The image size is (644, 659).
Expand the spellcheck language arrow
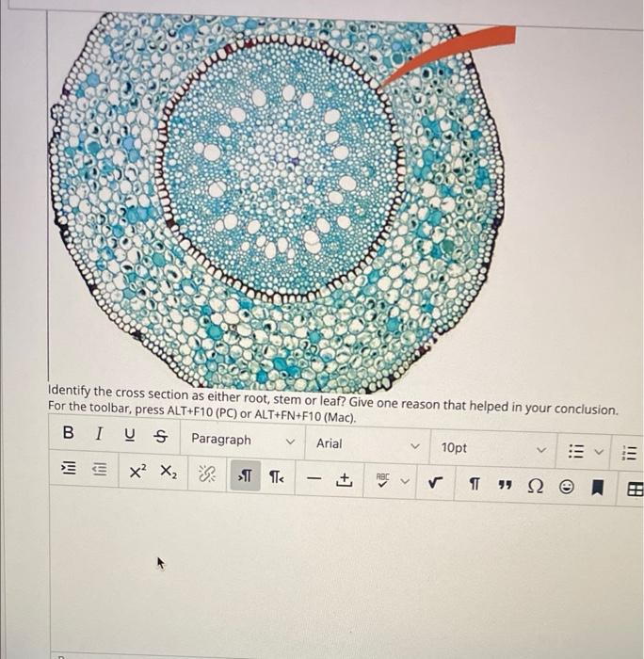coord(405,481)
